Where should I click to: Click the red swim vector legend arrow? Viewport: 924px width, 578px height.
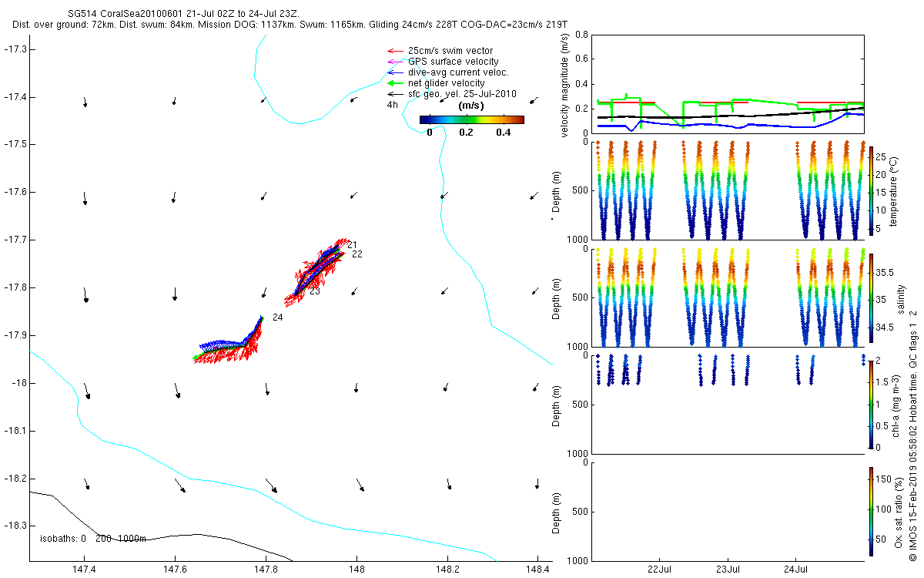pyautogui.click(x=393, y=51)
